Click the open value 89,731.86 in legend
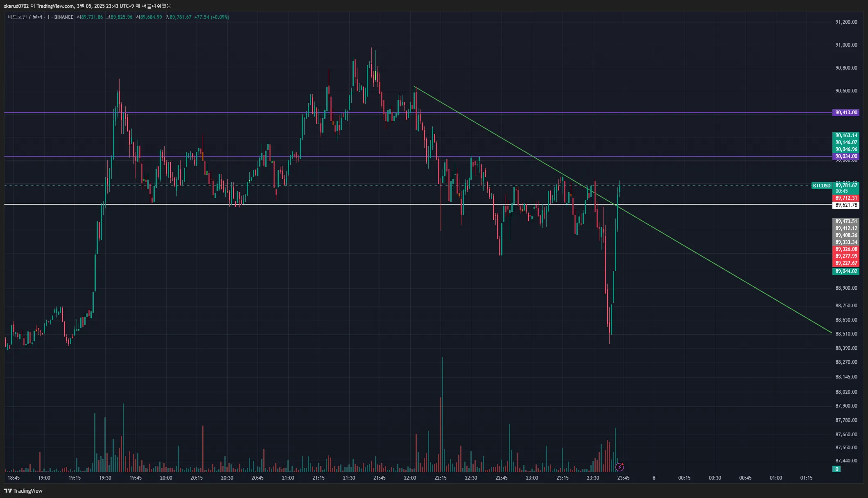 click(92, 17)
